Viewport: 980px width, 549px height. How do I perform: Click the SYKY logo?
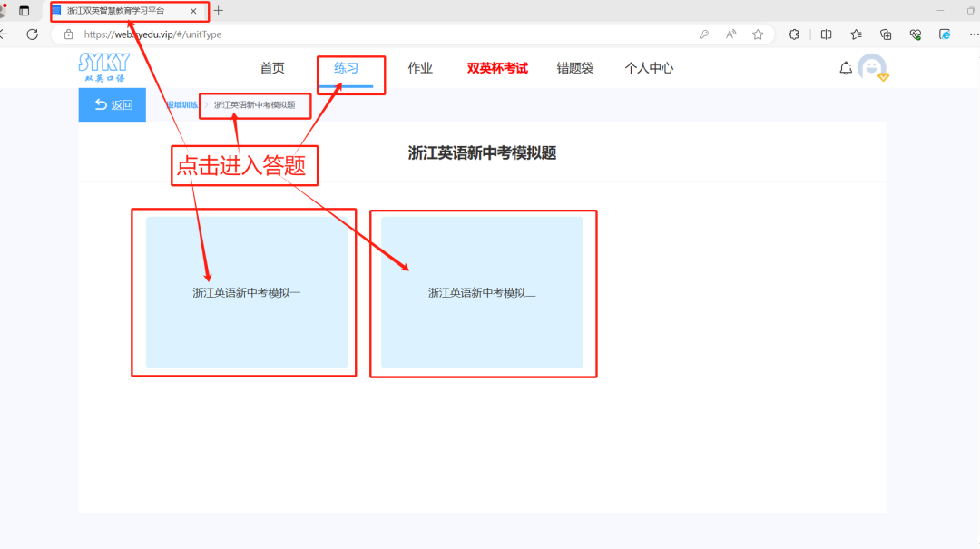pyautogui.click(x=104, y=67)
